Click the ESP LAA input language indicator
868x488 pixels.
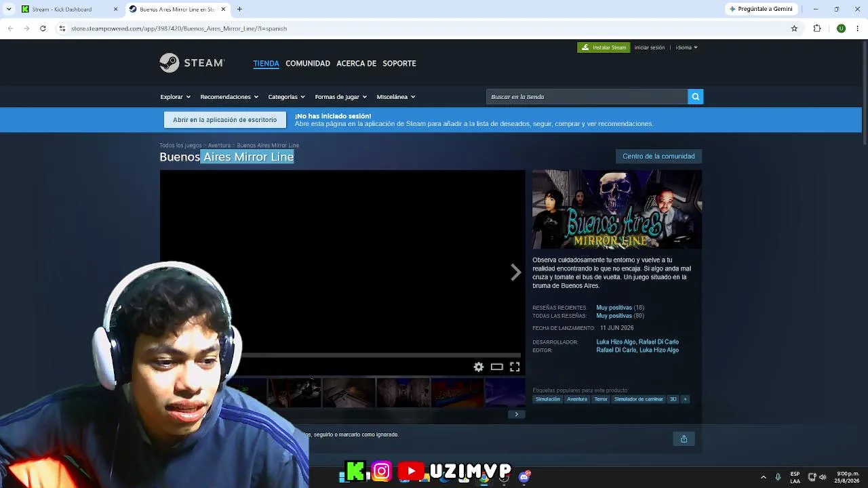[795, 477]
